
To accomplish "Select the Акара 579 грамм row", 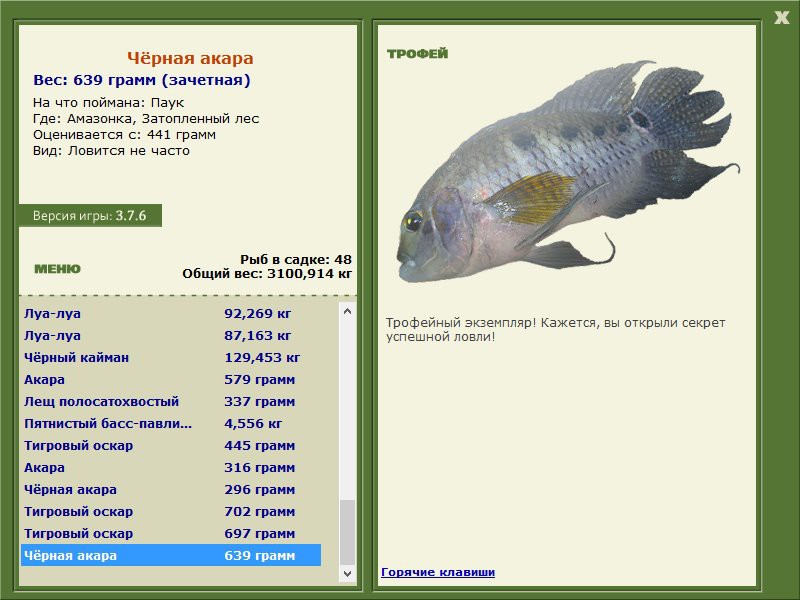I will 171,379.
